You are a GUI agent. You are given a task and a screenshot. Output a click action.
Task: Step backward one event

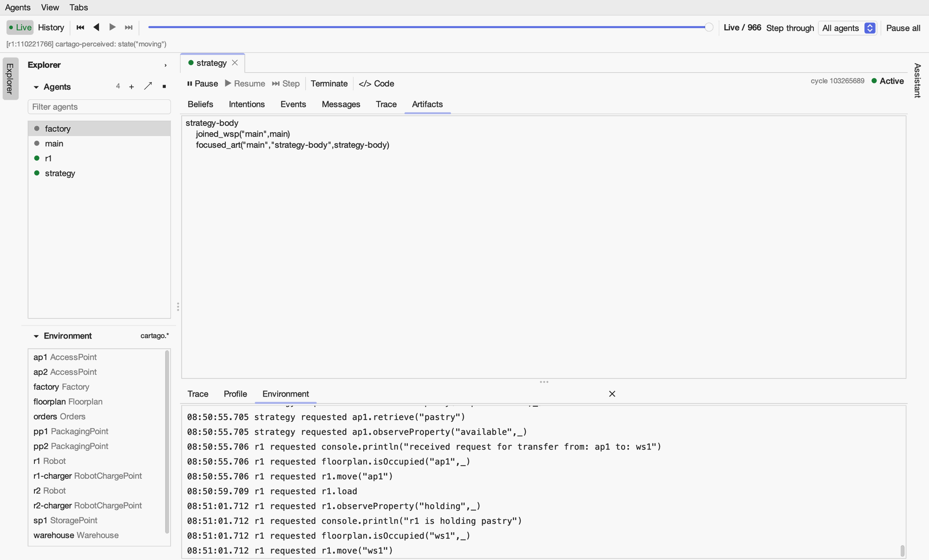(x=97, y=27)
